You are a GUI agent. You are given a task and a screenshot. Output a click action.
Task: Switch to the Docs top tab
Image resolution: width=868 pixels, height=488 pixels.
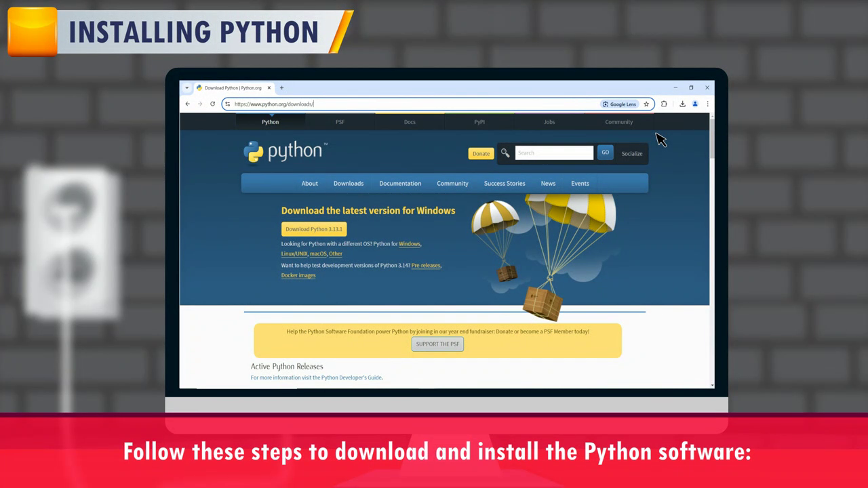click(410, 122)
